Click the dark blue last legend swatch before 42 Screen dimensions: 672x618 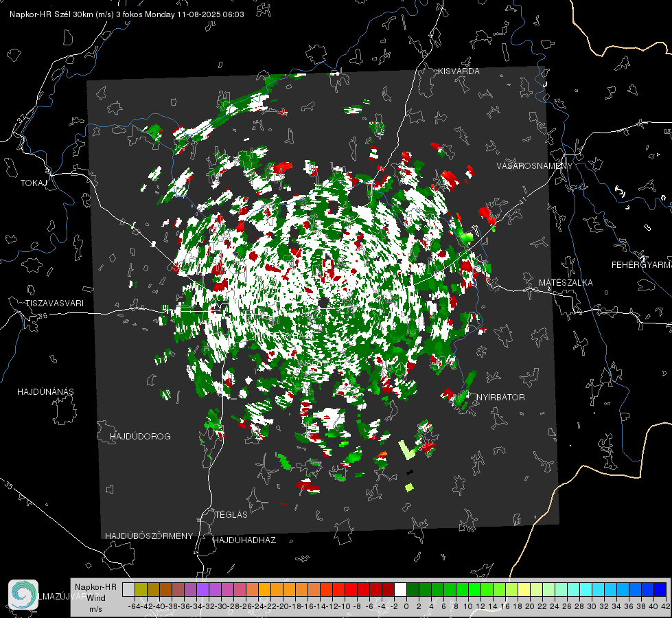pyautogui.click(x=660, y=590)
